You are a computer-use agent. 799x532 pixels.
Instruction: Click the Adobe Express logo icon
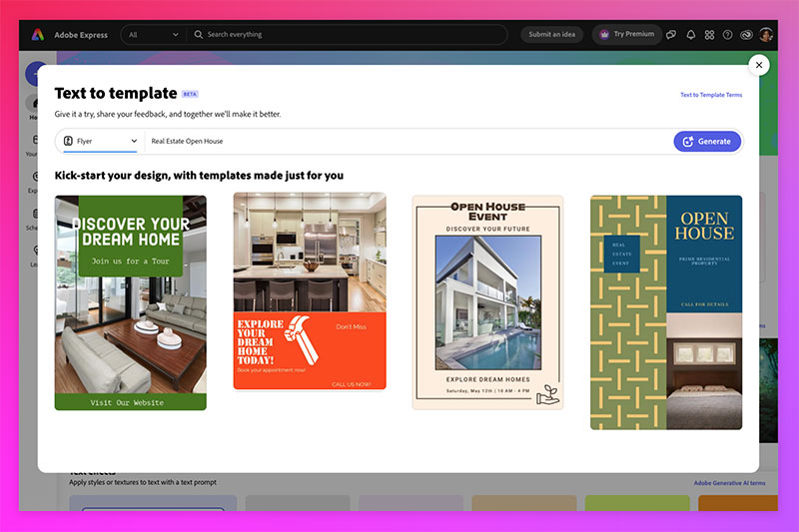pos(37,34)
